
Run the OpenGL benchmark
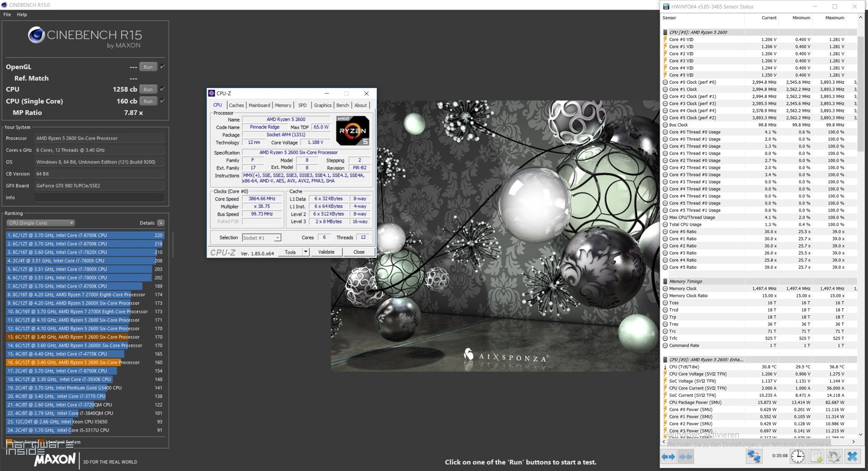148,67
